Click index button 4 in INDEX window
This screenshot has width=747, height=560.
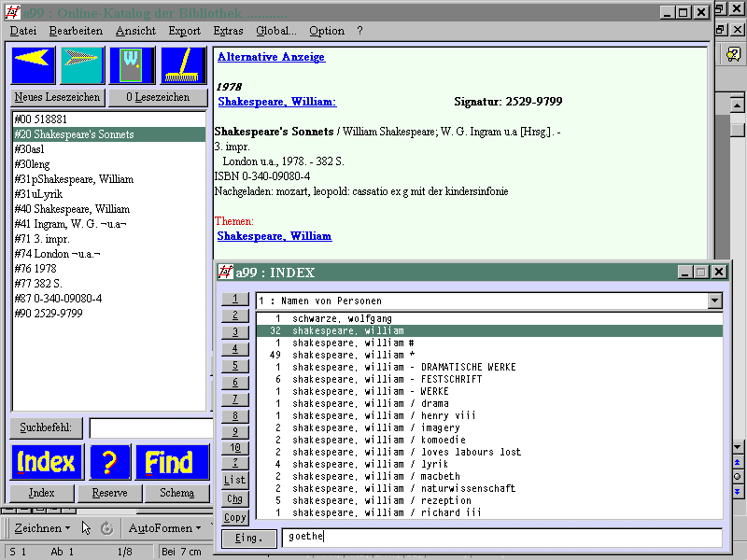coord(235,349)
